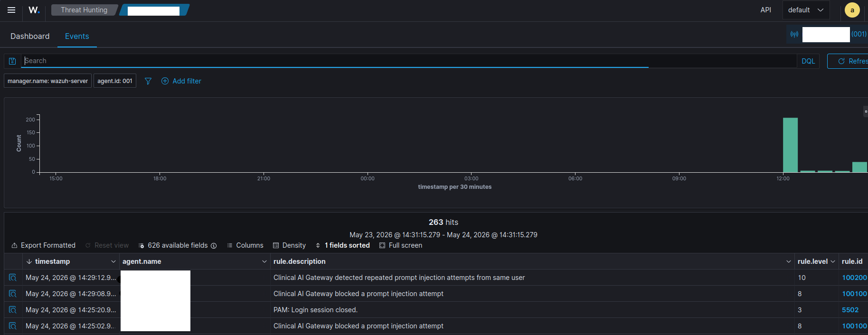Click Add filter
This screenshot has width=868, height=335.
tap(181, 81)
